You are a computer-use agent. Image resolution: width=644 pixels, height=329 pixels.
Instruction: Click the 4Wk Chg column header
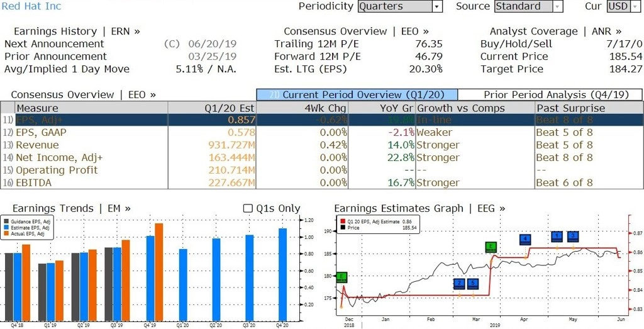[x=302, y=108]
